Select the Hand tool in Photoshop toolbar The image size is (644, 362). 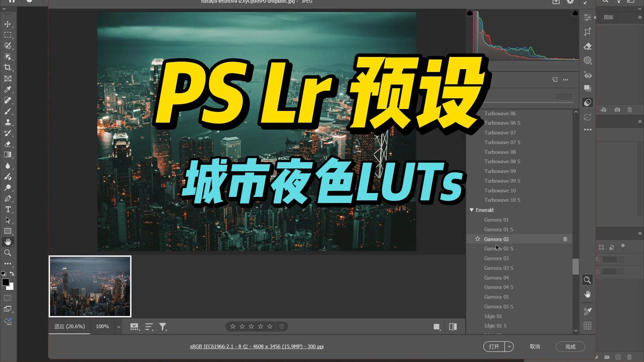click(8, 242)
